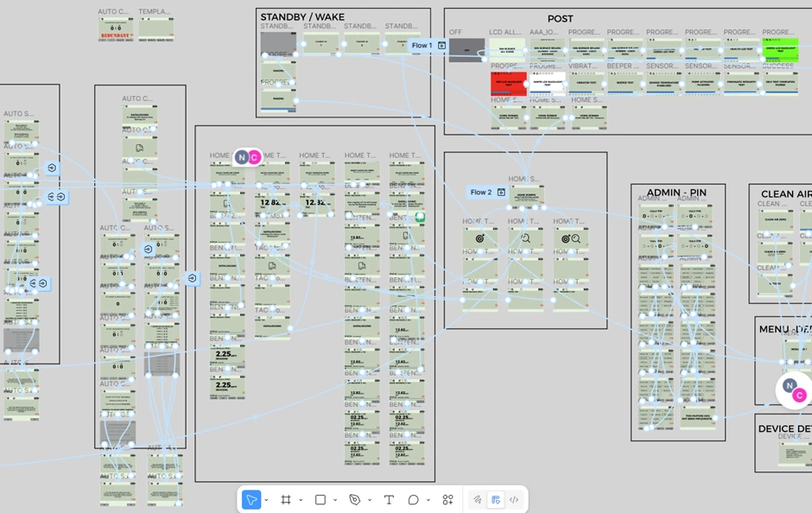Select the red LCD backlight test frame

509,84
